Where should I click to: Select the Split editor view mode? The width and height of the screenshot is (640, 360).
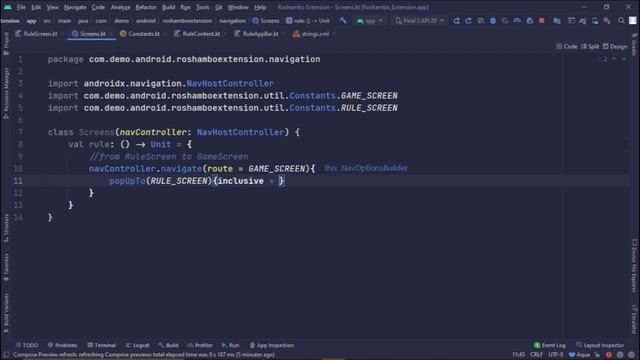click(590, 47)
